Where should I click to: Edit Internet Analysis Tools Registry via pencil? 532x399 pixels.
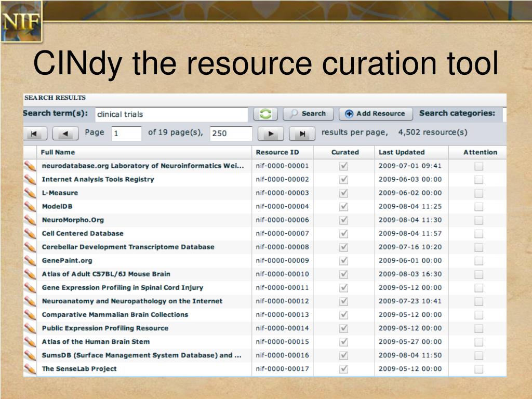[30, 179]
